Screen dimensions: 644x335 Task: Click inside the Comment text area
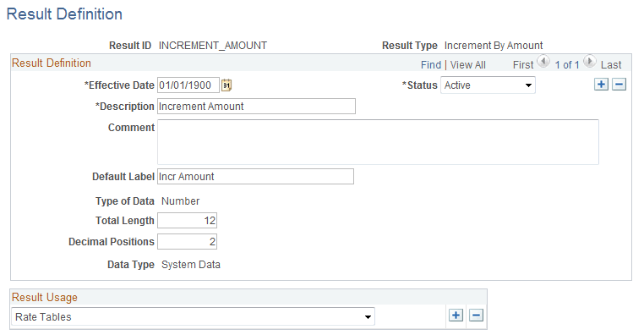(378, 142)
